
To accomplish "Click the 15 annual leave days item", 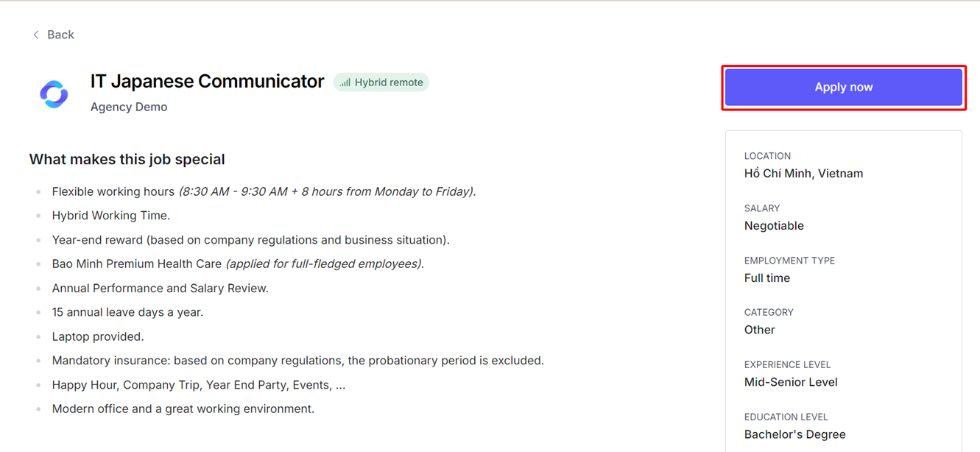I will coord(127,312).
